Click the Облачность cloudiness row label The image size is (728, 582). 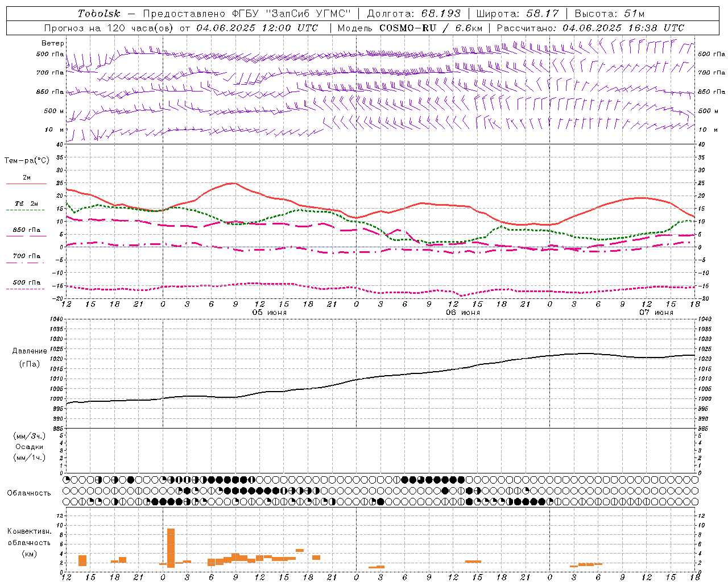[29, 493]
